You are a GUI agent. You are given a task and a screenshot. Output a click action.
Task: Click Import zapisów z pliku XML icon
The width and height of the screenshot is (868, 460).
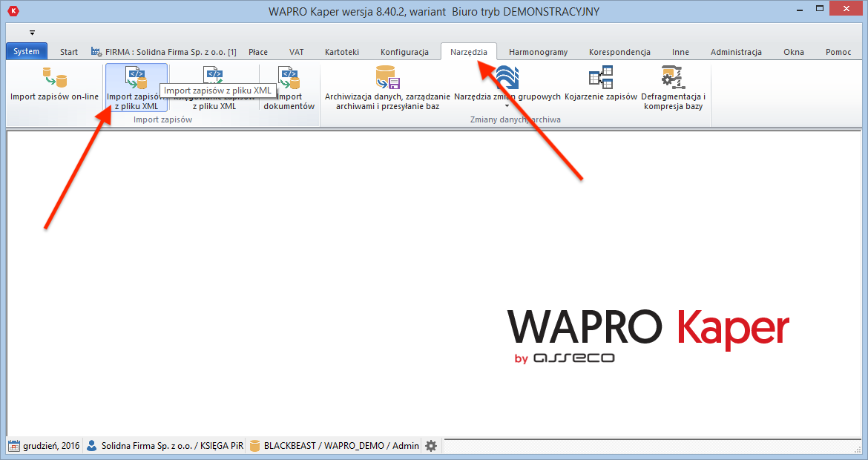(x=137, y=78)
